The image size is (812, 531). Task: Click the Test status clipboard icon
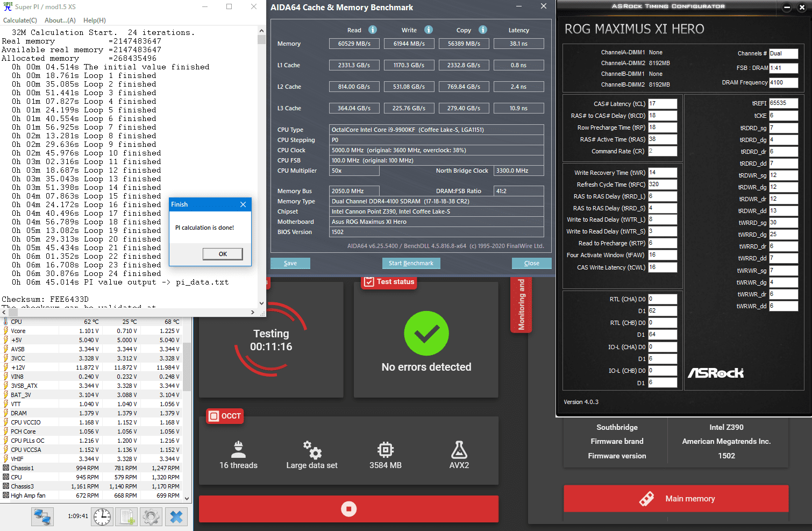[x=369, y=281]
